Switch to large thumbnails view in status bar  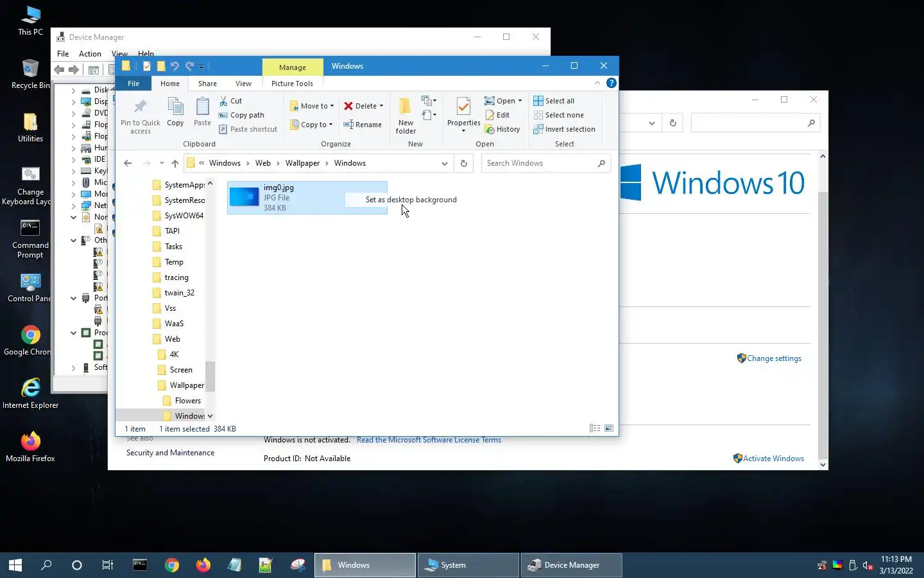(609, 428)
